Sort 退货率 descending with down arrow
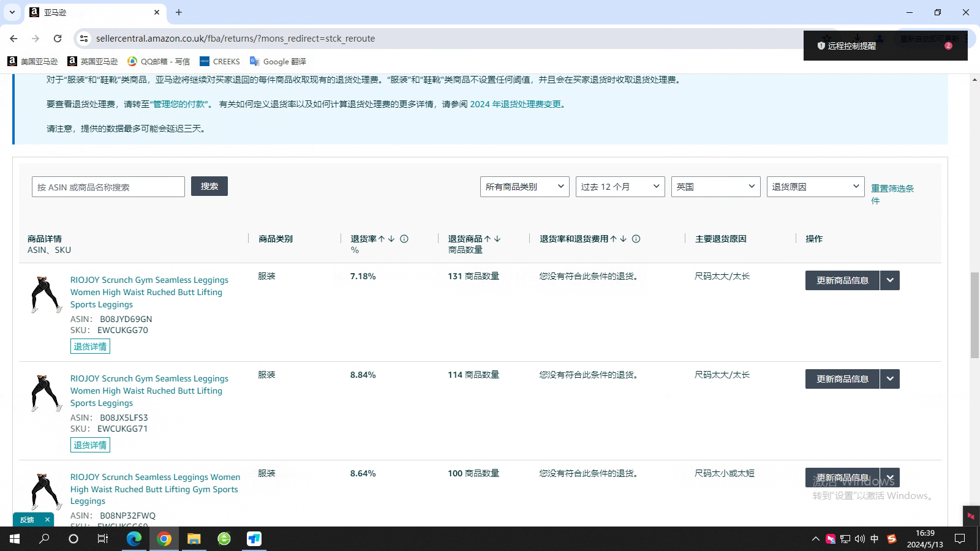The height and width of the screenshot is (551, 980). pos(391,239)
